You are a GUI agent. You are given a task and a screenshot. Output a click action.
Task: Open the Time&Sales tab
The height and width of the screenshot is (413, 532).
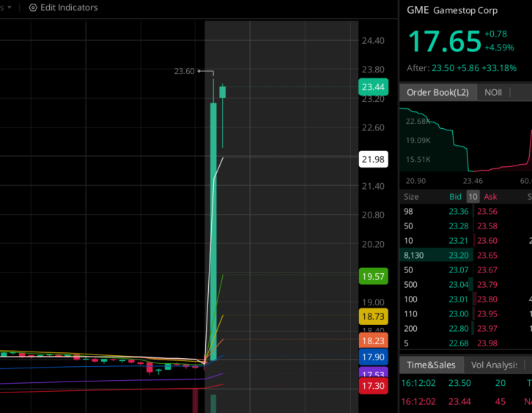coord(431,365)
